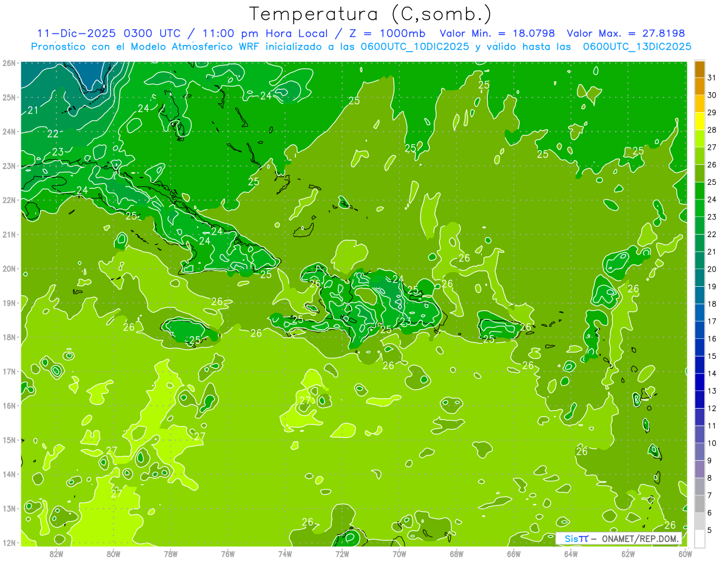Click the dark blue colorbar segment between 14 and 15
This screenshot has width=728, height=562.
click(x=699, y=365)
